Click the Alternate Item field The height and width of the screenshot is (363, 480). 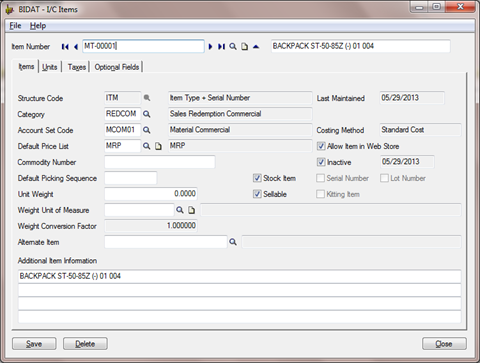click(x=166, y=242)
